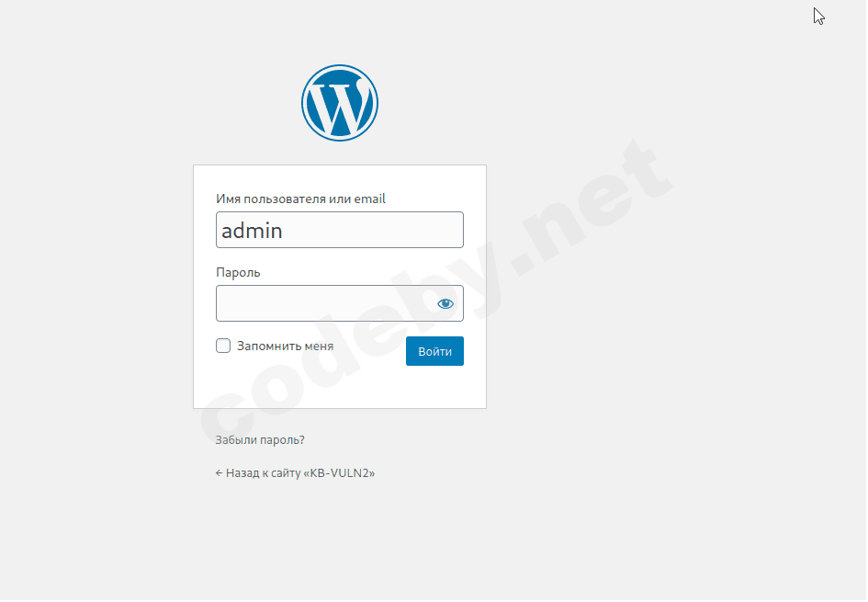Screen dimensions: 868x602
Task: Focus the username field containing admin
Action: [339, 230]
